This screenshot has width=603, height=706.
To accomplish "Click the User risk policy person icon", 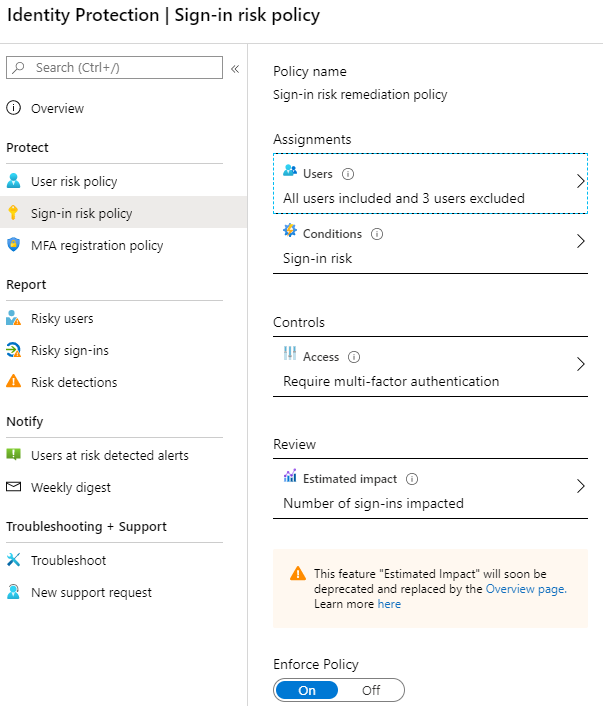I will tap(14, 181).
